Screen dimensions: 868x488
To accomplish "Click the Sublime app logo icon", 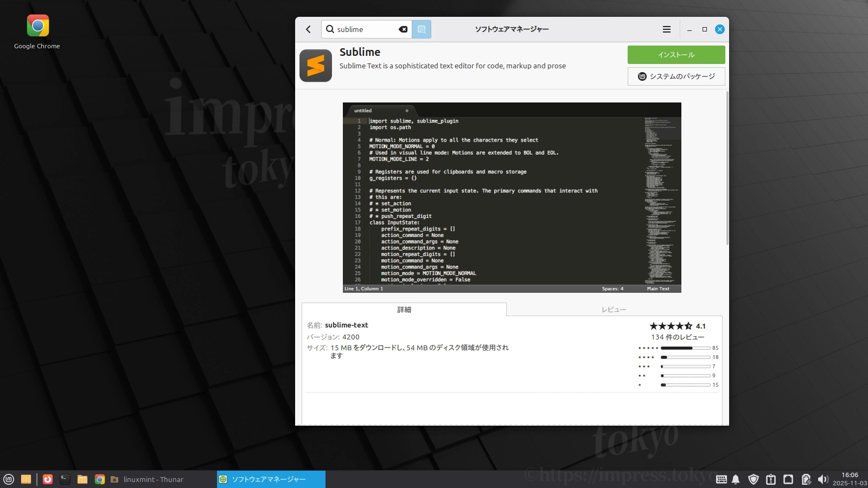I will (x=316, y=66).
